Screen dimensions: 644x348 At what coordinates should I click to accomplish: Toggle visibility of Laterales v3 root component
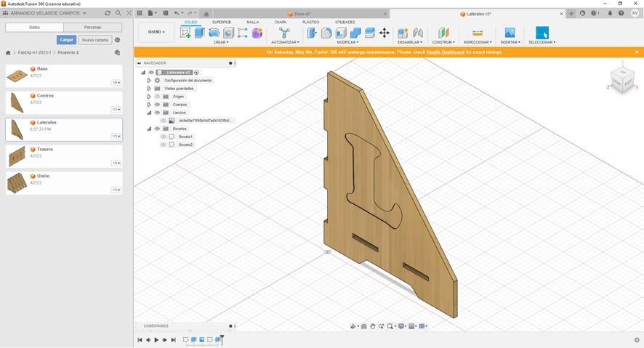pyautogui.click(x=151, y=72)
